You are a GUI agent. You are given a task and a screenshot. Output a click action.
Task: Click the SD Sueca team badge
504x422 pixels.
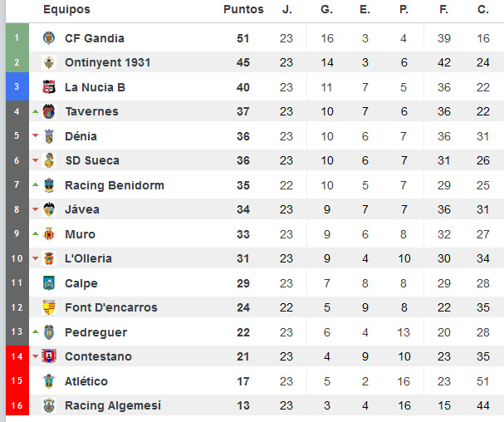(48, 160)
